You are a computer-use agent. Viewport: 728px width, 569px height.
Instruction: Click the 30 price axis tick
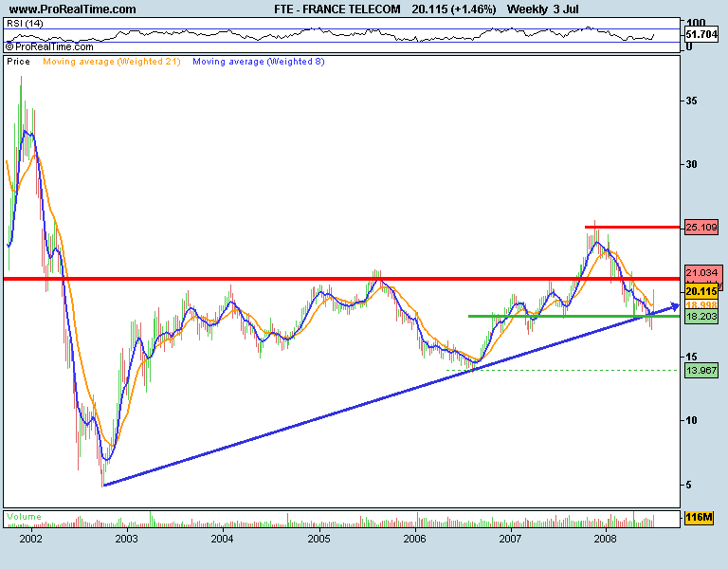(x=691, y=164)
